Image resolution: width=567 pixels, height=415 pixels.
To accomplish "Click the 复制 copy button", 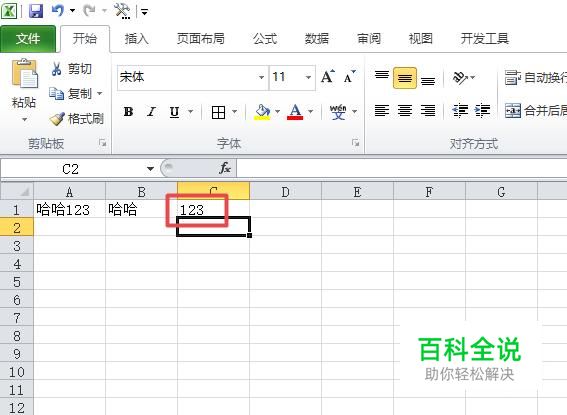I will (x=71, y=94).
